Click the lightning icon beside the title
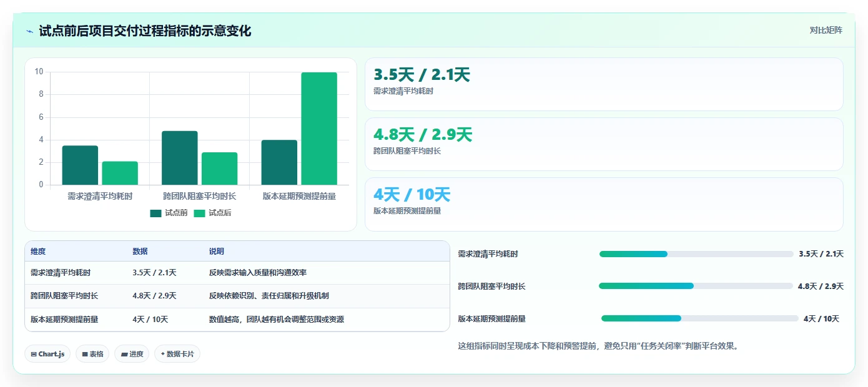Screen dimensions: 868x387 29,31
